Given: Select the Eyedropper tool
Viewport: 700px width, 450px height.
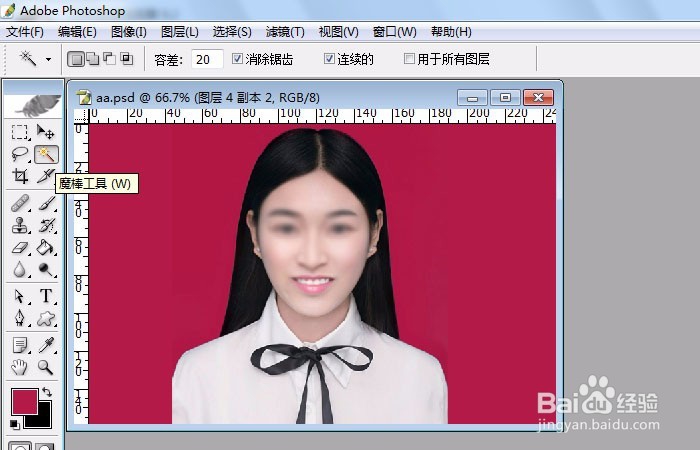Looking at the screenshot, I should click(x=46, y=345).
